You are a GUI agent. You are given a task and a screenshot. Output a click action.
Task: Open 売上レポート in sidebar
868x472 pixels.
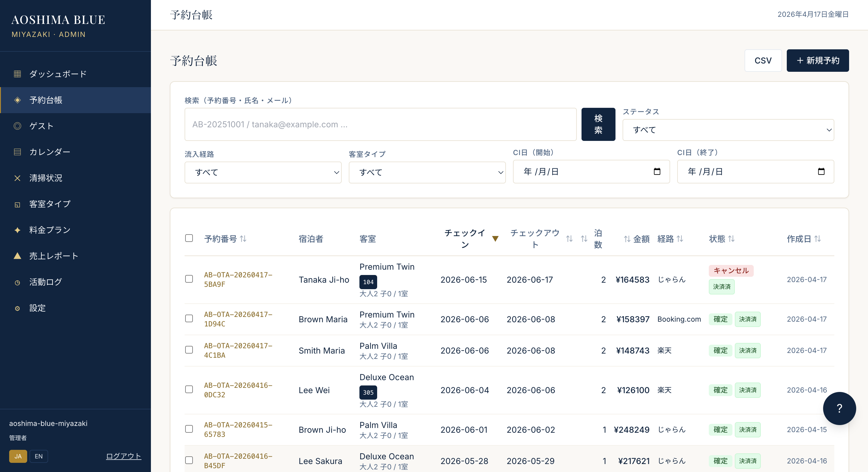coord(76,256)
